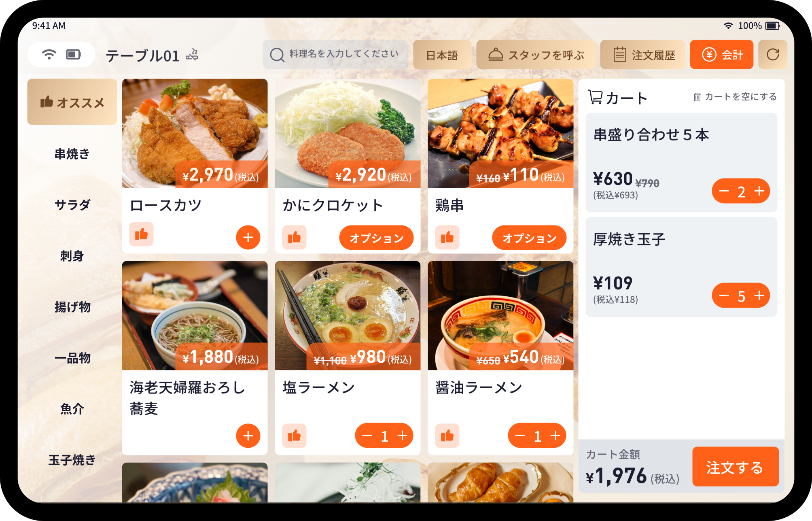Call staff with スタッフを呼ぶ button

536,55
